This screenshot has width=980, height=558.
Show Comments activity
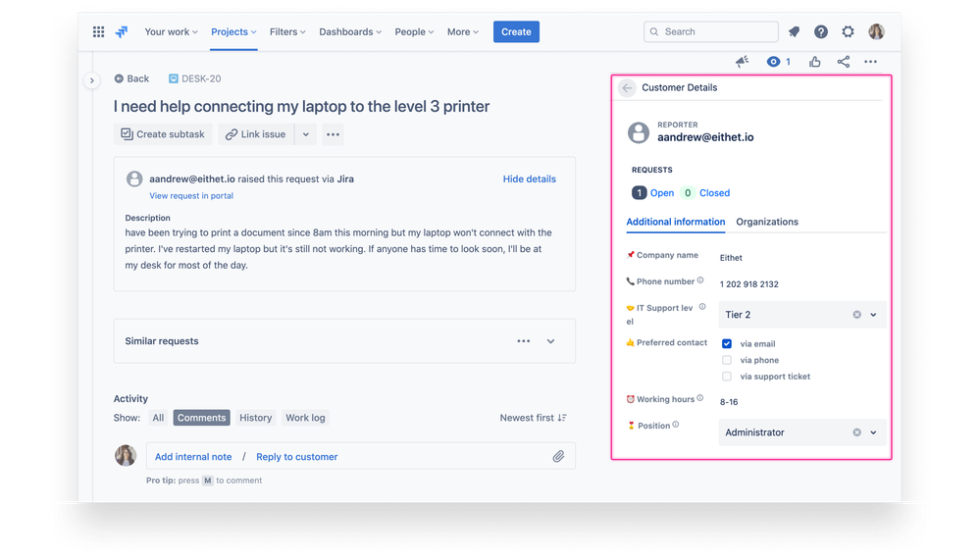(x=201, y=418)
